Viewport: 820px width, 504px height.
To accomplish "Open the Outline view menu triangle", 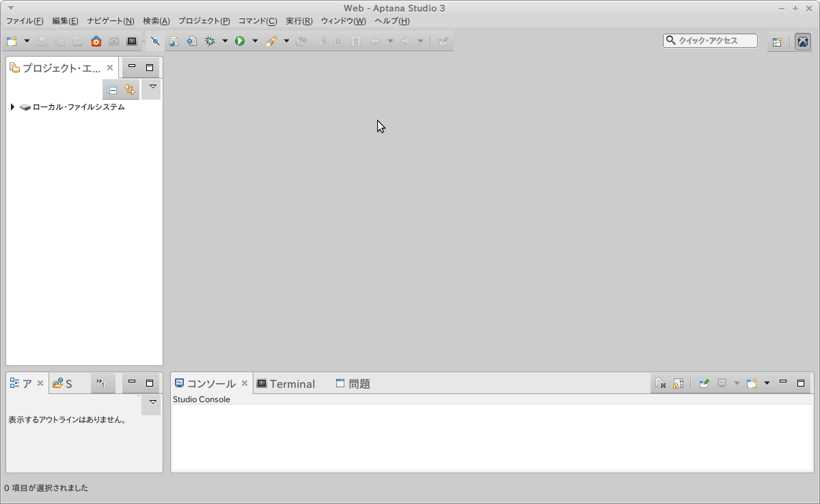I will (x=153, y=402).
